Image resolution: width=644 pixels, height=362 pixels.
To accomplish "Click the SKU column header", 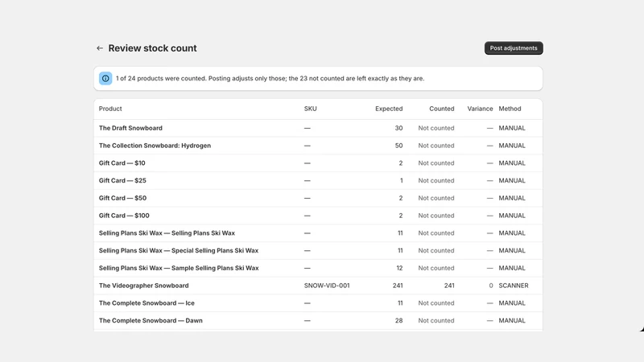I will click(x=310, y=109).
